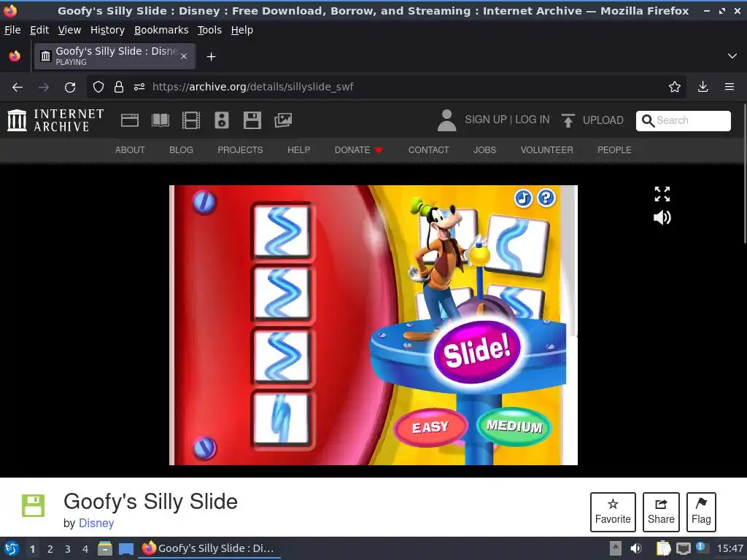The height and width of the screenshot is (560, 747).
Task: Close the Goofy's Silly Slide tab
Action: pyautogui.click(x=183, y=56)
